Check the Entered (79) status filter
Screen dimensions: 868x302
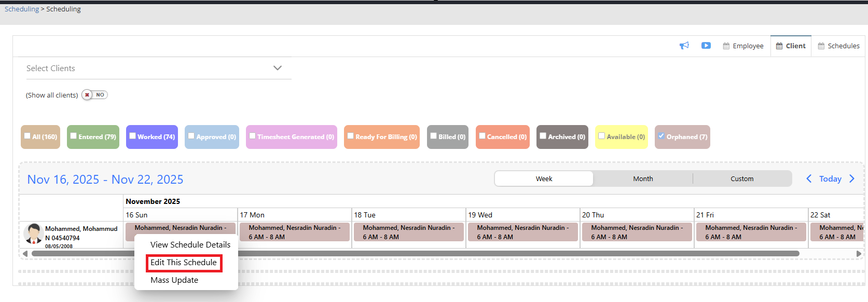pyautogui.click(x=74, y=136)
